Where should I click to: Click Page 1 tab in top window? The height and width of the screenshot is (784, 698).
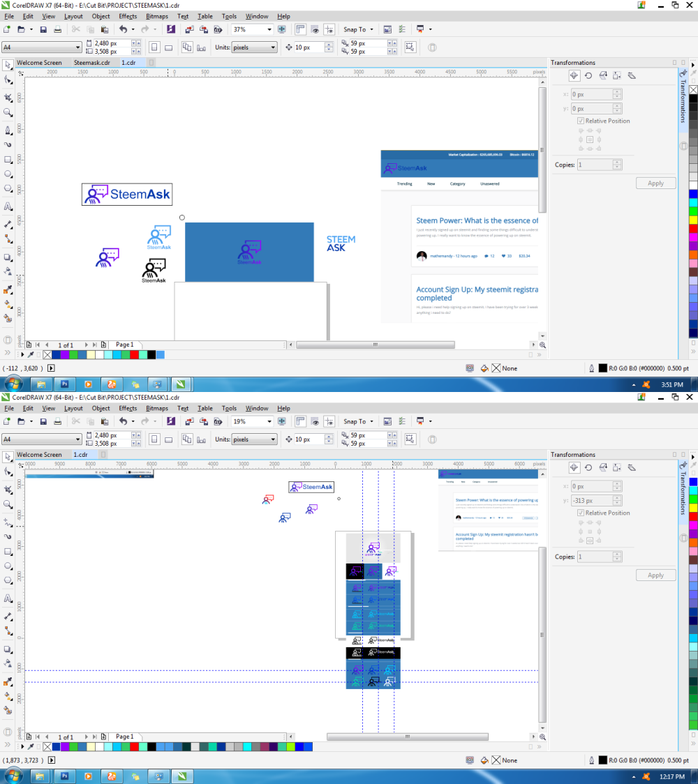(x=124, y=345)
